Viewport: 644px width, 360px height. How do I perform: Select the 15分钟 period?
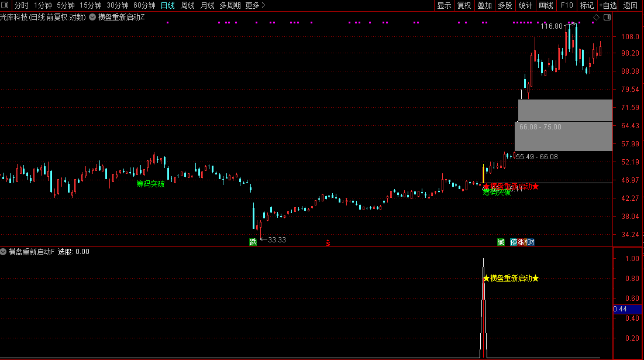90,5
